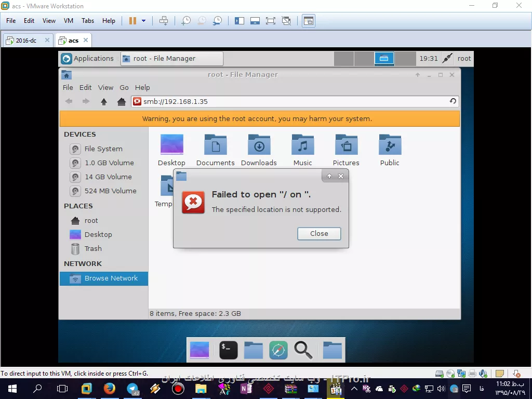
Task: Select the Pictures folder icon
Action: tap(346, 150)
